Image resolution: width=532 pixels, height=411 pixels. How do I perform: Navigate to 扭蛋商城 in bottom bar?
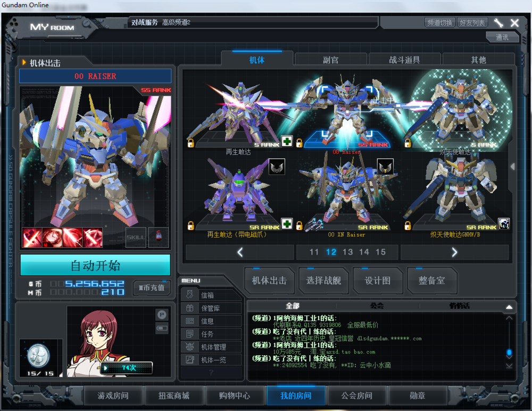[174, 396]
